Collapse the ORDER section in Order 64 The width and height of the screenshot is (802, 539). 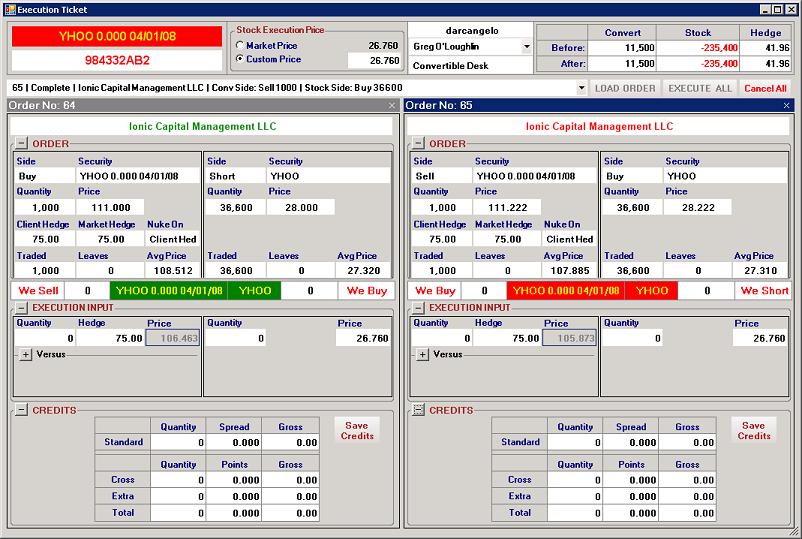pos(21,143)
